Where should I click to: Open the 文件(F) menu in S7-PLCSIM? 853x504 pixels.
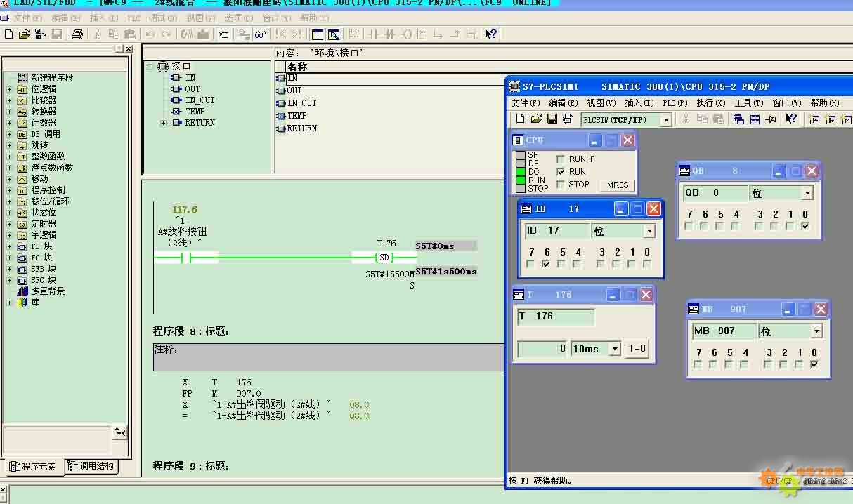[x=525, y=103]
